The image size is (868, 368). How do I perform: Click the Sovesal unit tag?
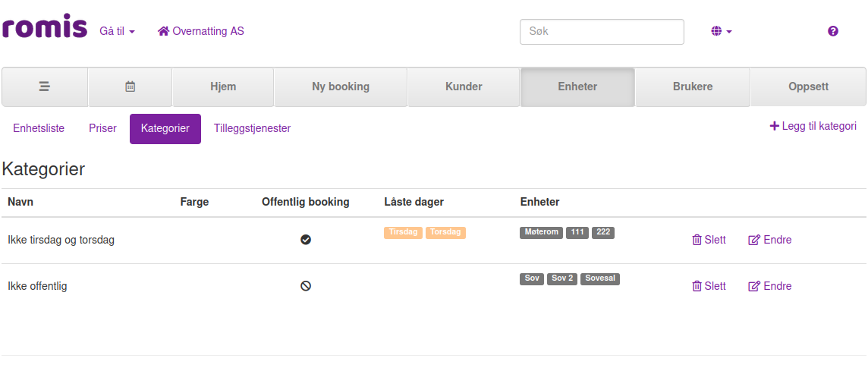click(600, 279)
